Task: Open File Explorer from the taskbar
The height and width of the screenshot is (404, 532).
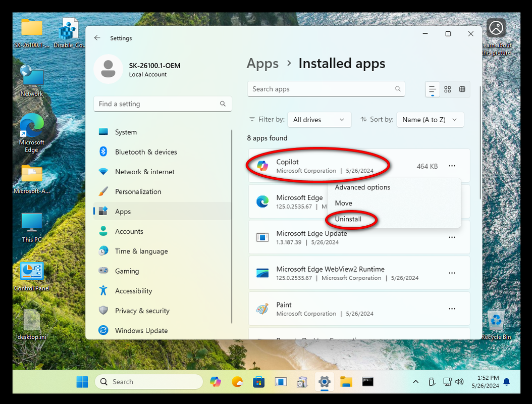Action: 346,382
